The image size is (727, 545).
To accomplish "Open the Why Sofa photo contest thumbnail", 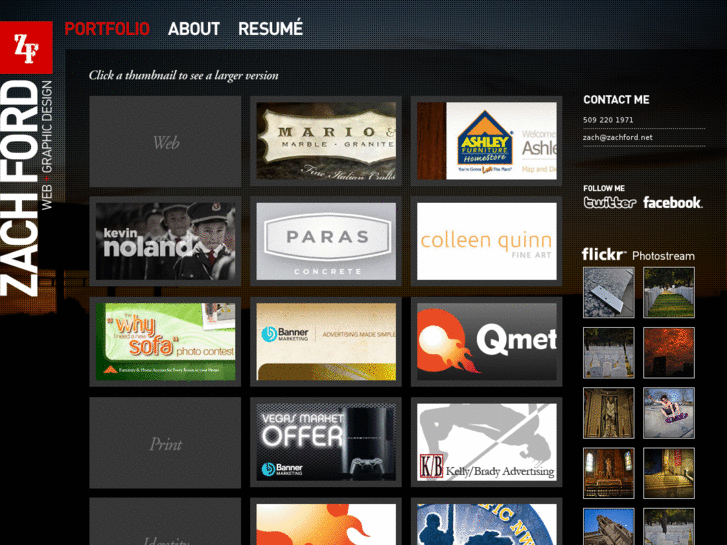I will tap(165, 342).
